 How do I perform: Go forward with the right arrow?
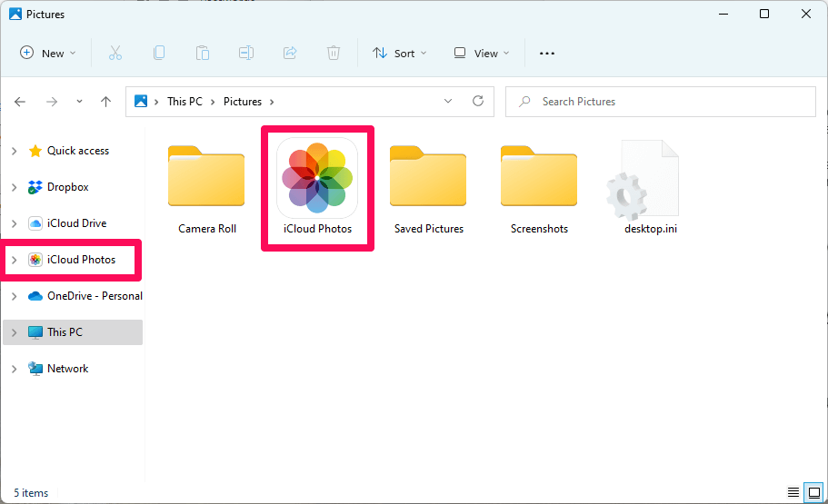pos(52,102)
